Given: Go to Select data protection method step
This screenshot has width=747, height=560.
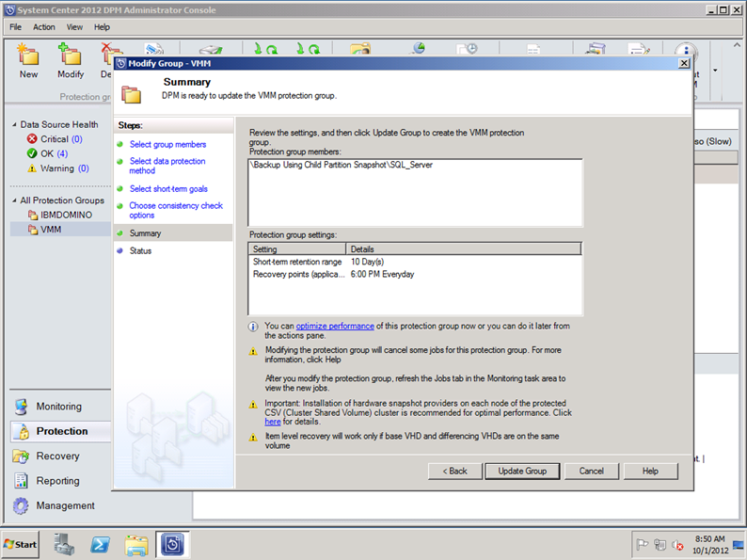Looking at the screenshot, I should pyautogui.click(x=167, y=166).
